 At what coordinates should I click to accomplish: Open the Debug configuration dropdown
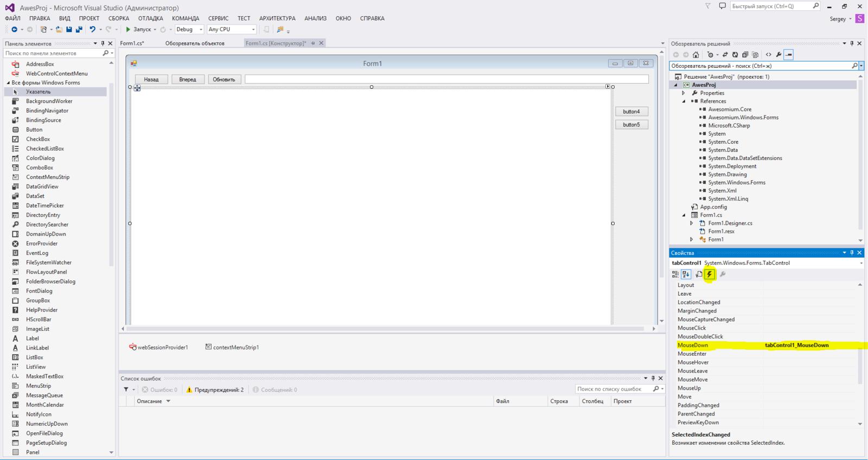[189, 29]
